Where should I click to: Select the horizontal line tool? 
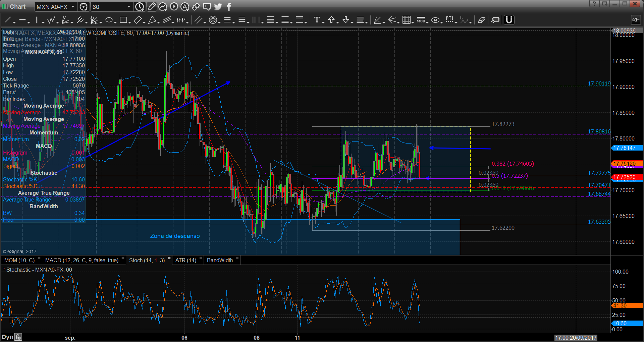[22, 20]
